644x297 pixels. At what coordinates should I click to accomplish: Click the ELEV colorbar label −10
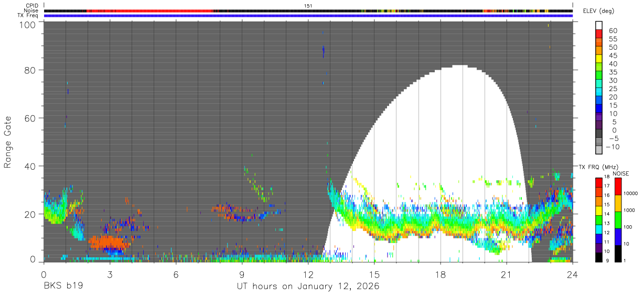point(611,147)
